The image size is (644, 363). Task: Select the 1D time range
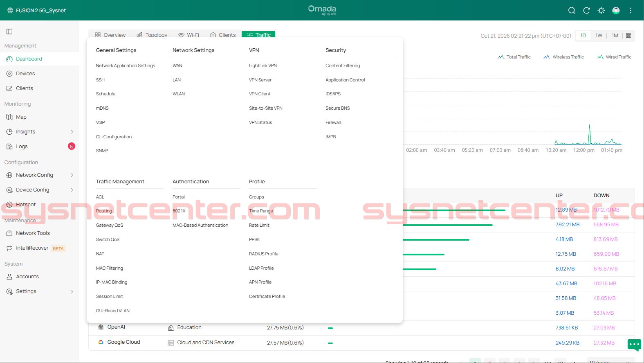583,36
